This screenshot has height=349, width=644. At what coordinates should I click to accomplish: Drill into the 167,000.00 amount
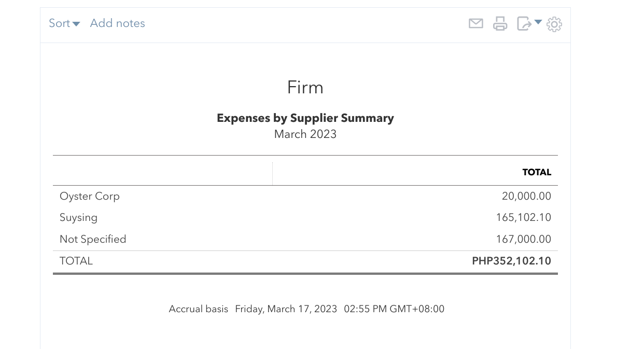(x=523, y=240)
